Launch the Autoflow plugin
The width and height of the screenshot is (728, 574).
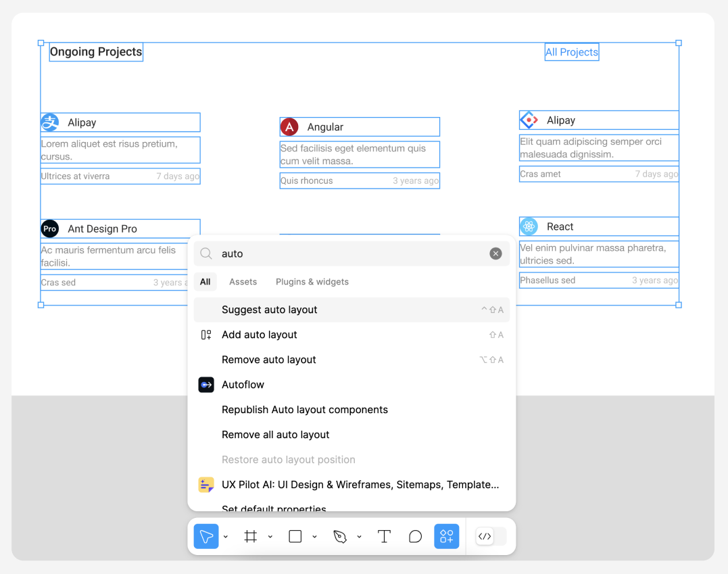(x=351, y=385)
